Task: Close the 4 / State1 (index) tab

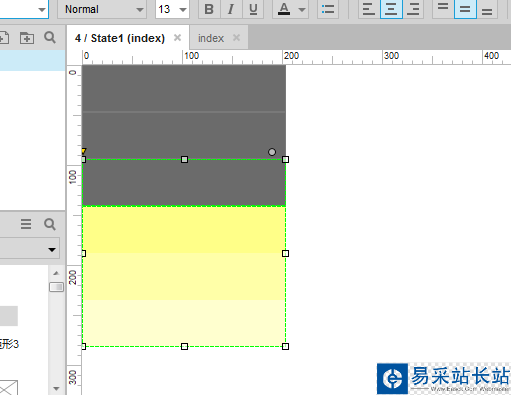Action: pyautogui.click(x=178, y=38)
